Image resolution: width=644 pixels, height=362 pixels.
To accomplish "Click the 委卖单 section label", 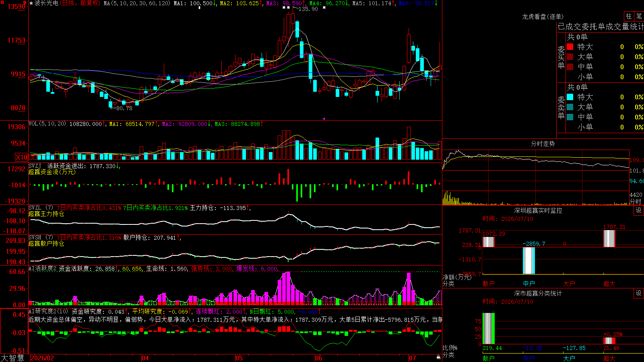I will click(561, 107).
